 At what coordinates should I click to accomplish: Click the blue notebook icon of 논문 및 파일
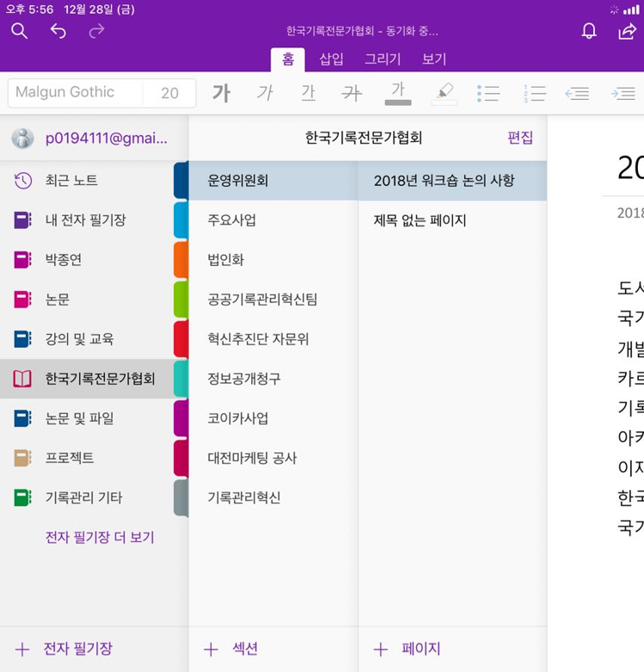[x=22, y=418]
